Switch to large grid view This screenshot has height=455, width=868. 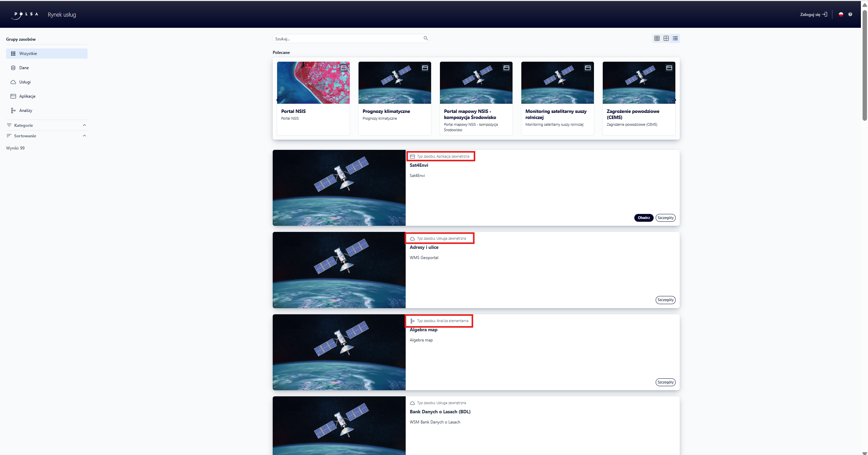pos(666,38)
